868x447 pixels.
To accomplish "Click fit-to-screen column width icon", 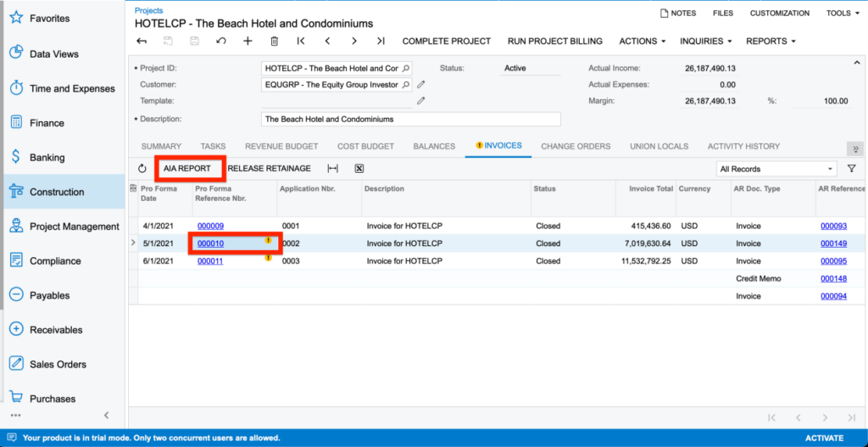I will tap(333, 169).
